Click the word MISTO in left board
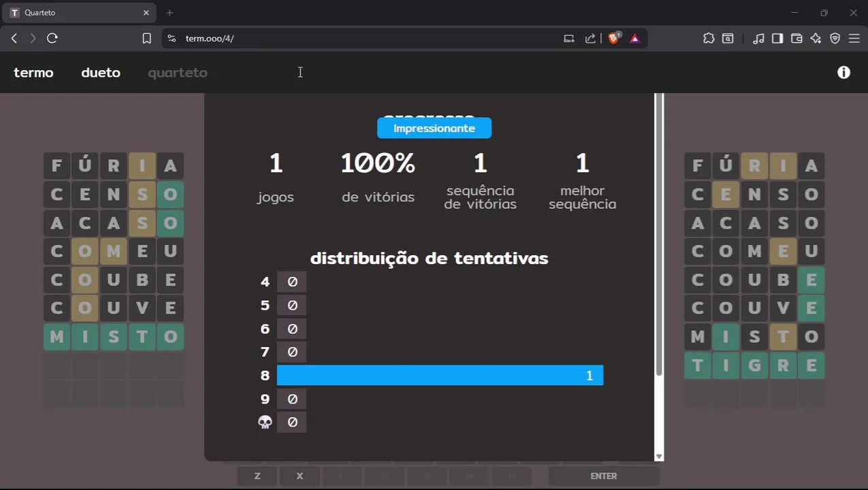 [x=114, y=337]
